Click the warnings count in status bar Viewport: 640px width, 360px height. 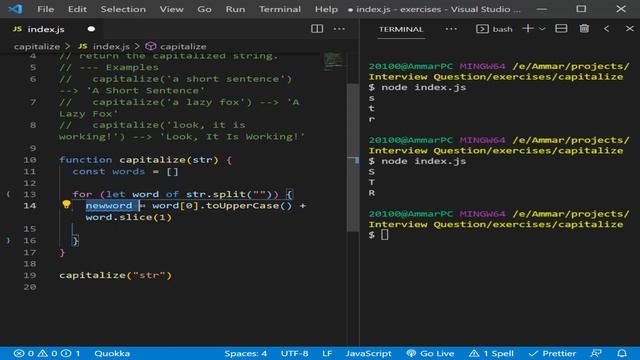(47, 353)
